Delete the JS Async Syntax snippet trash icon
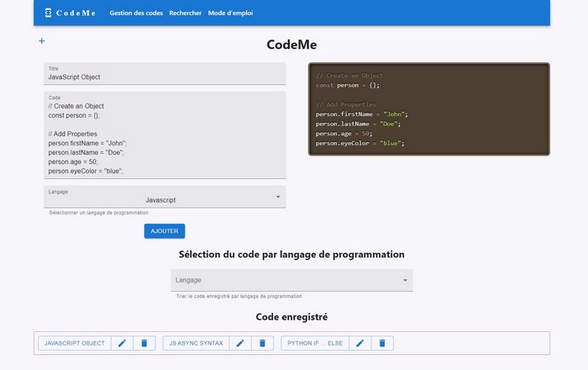Screen dimensions: 588x370 pos(262,343)
